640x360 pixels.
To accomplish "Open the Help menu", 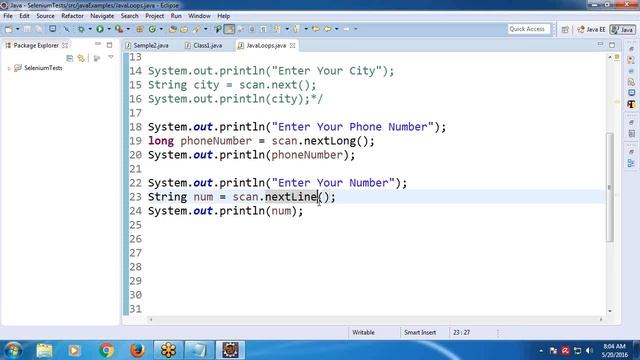I will 223,16.
